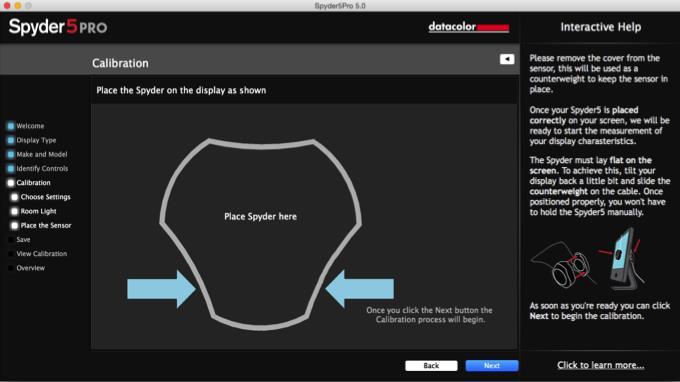Click the Place the Sensor indicator square
680x382 pixels.
[14, 225]
